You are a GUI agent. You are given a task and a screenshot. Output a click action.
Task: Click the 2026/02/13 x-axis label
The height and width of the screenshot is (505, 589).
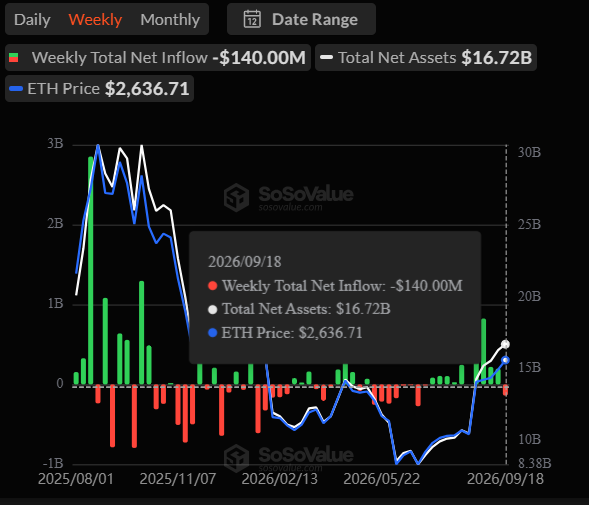pos(279,479)
